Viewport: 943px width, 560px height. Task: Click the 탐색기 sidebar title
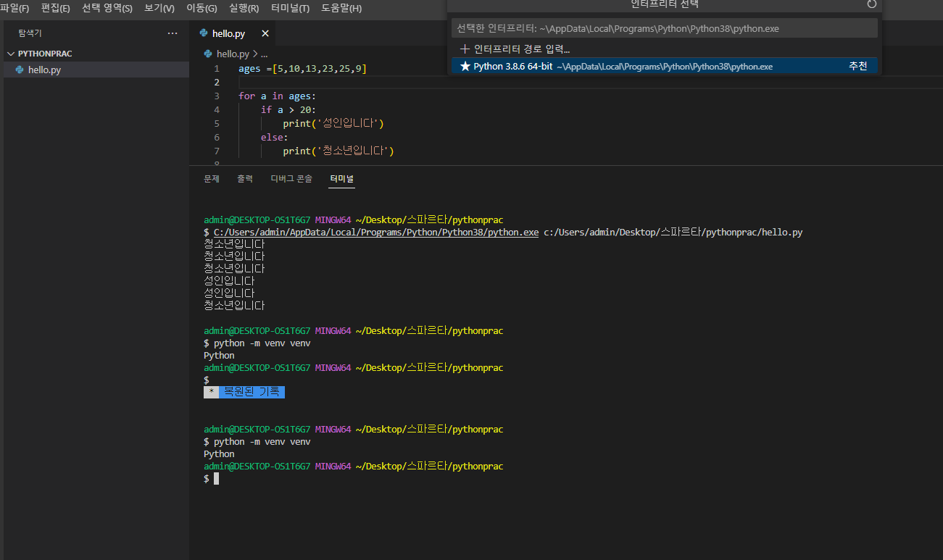click(30, 33)
